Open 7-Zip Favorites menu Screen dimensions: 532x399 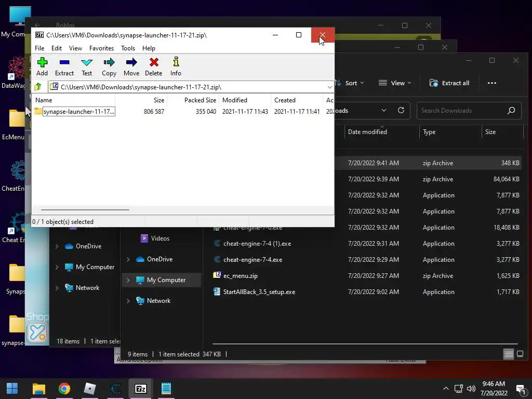tap(101, 48)
